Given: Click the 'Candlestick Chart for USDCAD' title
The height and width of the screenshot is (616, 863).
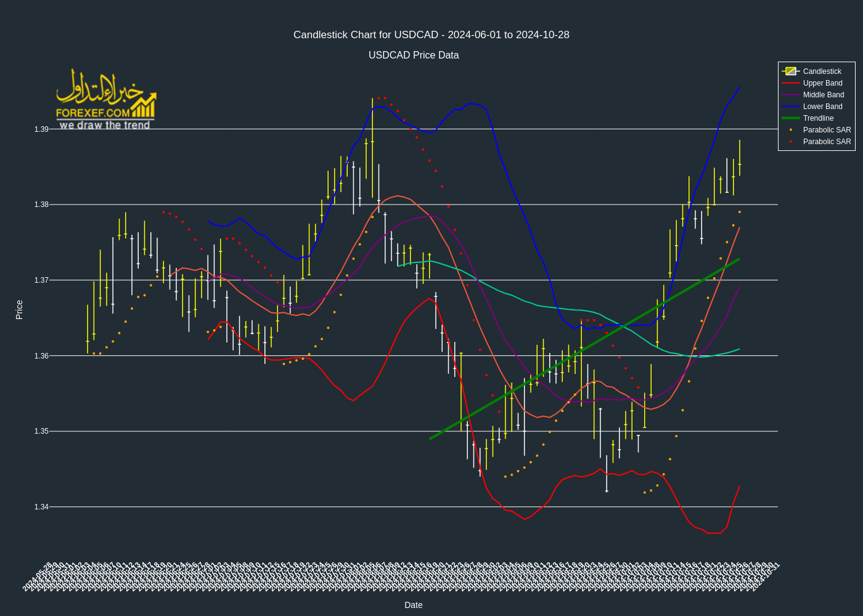Looking at the screenshot, I should (431, 35).
